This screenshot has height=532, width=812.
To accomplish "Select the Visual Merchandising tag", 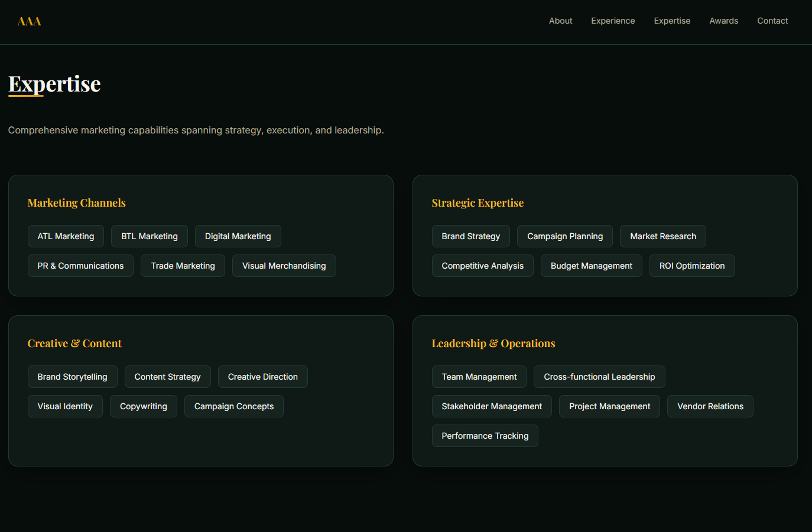I will [x=284, y=266].
